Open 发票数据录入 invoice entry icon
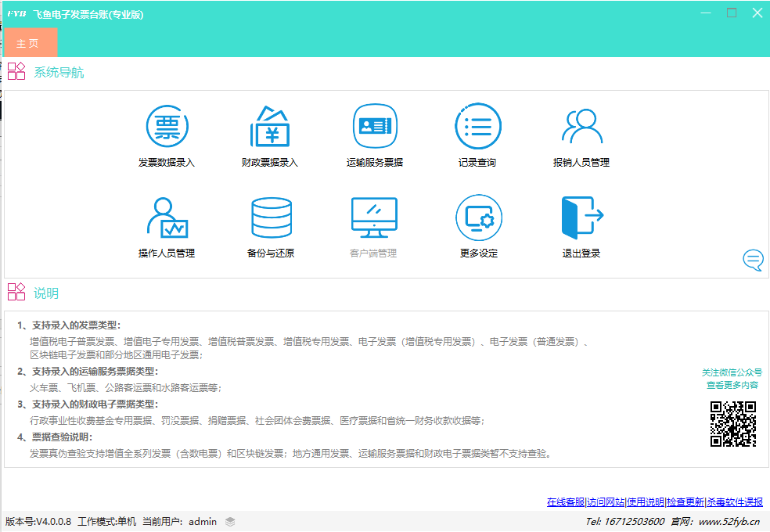 tap(167, 127)
